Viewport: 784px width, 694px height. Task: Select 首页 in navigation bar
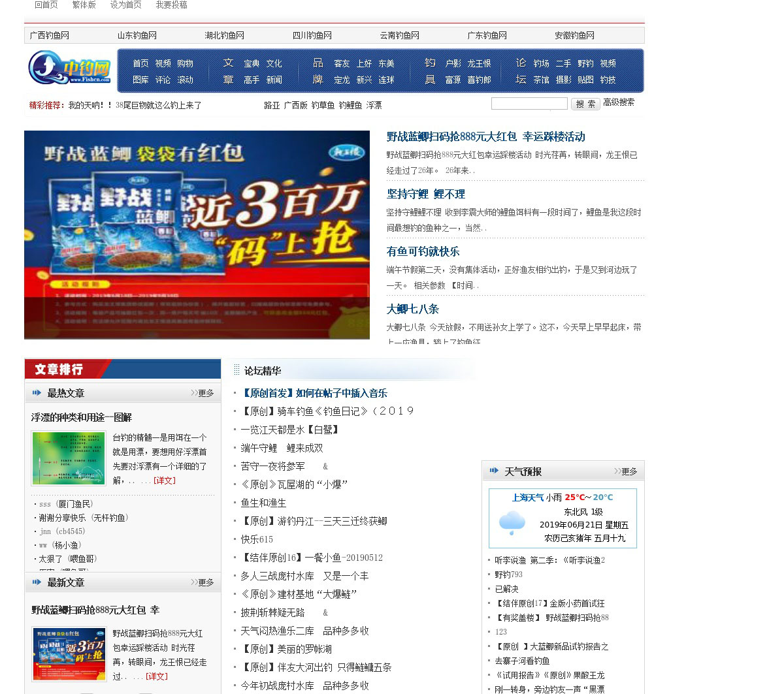click(140, 63)
